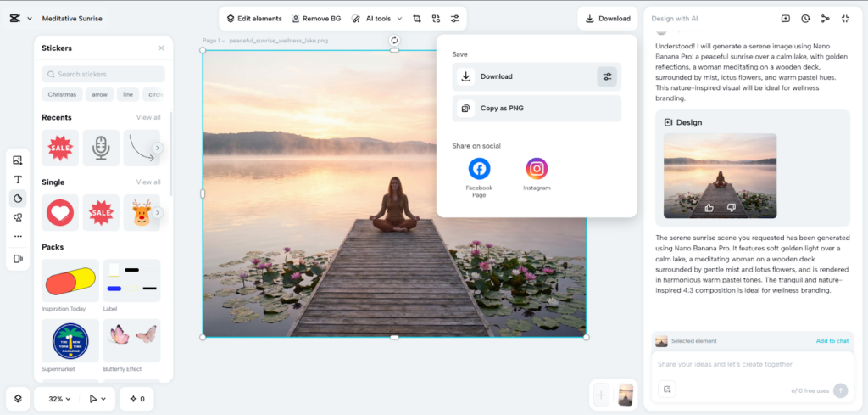Focus the Search stickers field
Screen dimensions: 868x415
[x=103, y=74]
